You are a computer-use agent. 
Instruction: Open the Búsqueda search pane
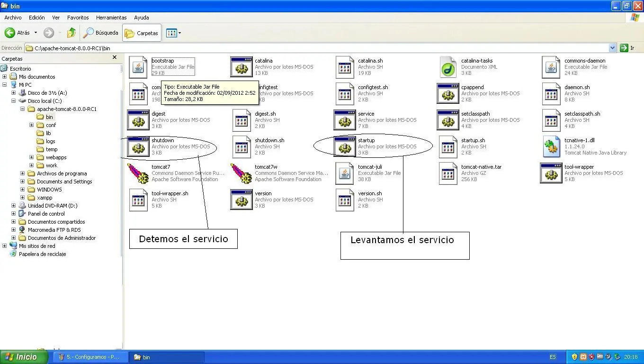(x=101, y=33)
